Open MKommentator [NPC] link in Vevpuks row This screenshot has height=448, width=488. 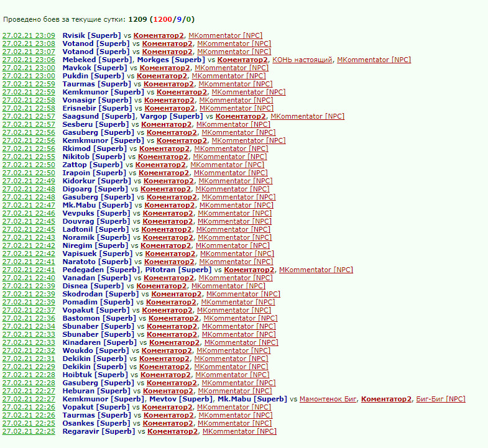[234, 213]
